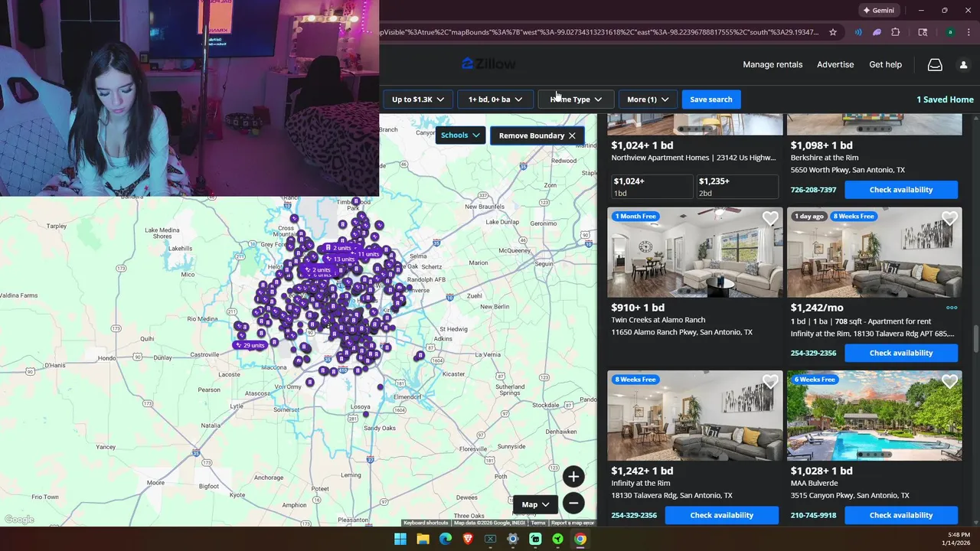Open the three-dot options on $1,242/mo listing
Image resolution: width=980 pixels, height=551 pixels.
pyautogui.click(x=952, y=308)
